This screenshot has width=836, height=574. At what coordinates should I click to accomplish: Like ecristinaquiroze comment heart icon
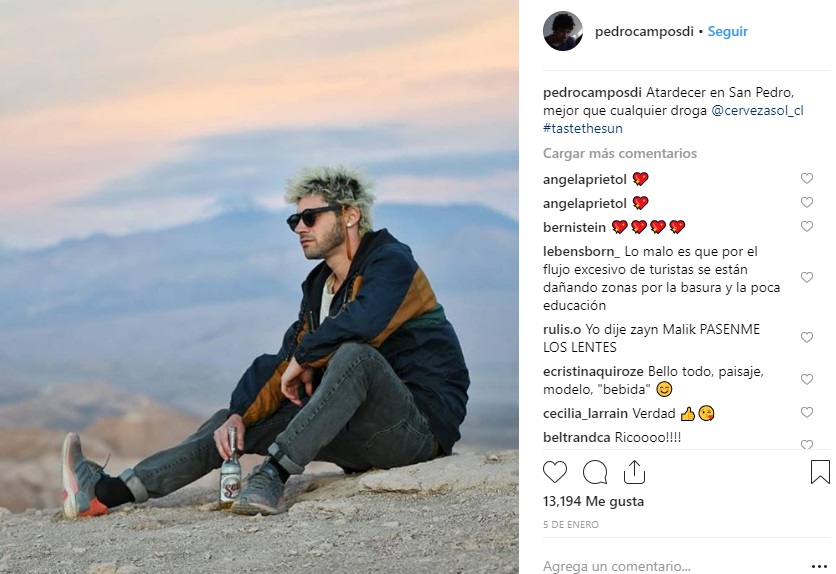pos(807,379)
